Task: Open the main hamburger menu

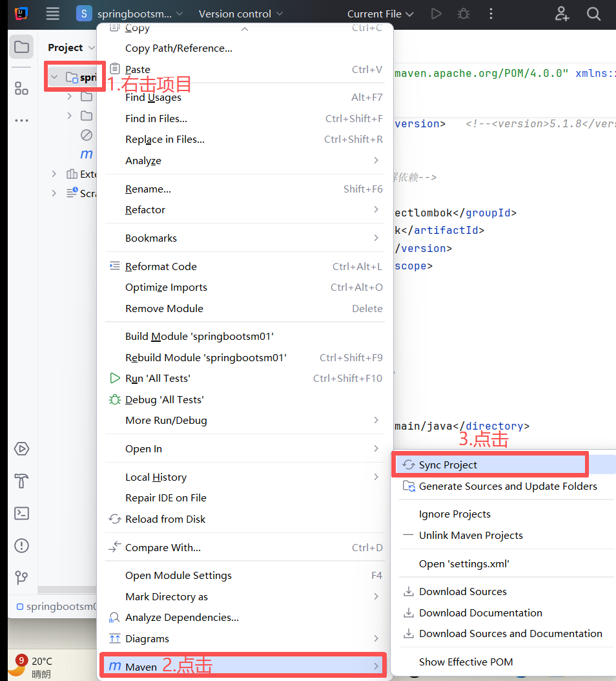Action: (52, 14)
